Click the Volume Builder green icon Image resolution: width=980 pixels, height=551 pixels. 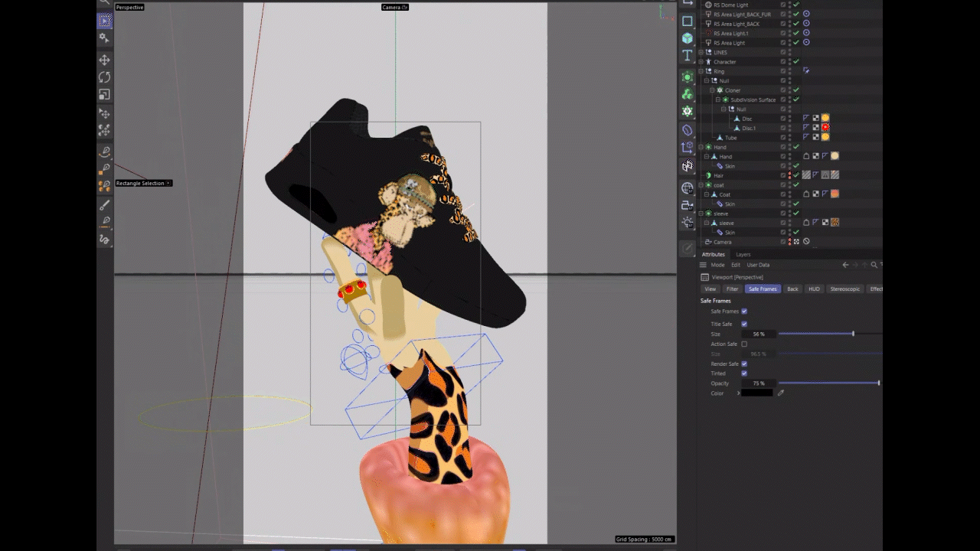click(x=688, y=94)
